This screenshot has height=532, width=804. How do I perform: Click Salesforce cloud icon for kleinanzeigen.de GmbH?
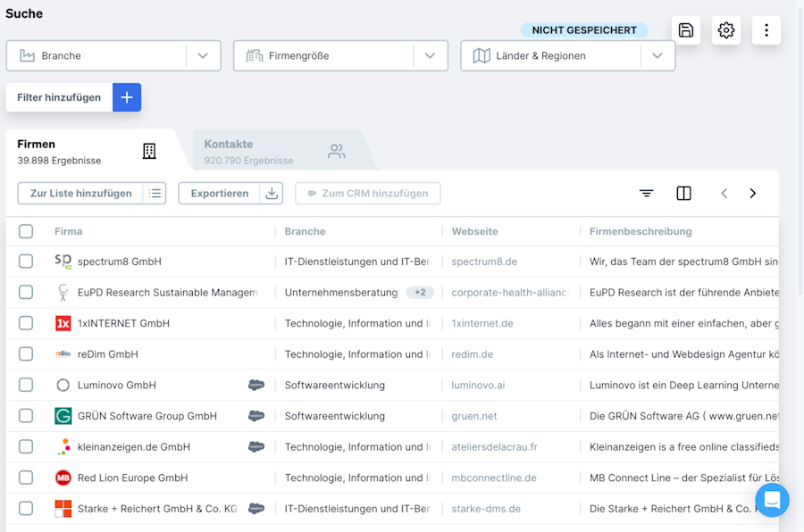[255, 447]
